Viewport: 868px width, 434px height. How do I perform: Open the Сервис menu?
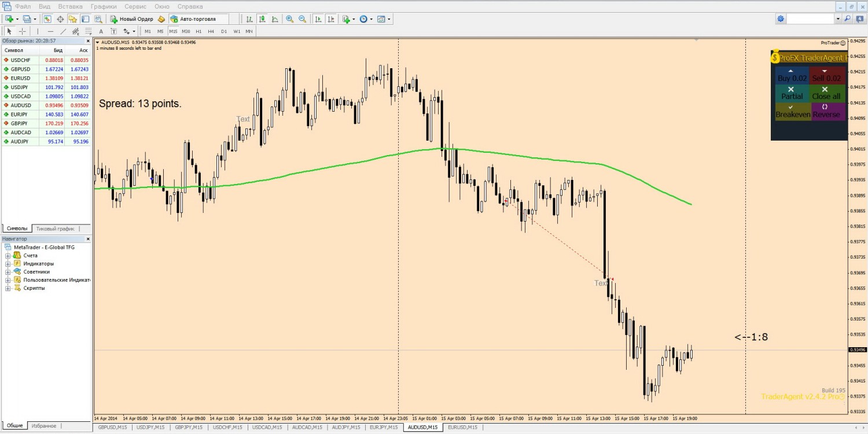pyautogui.click(x=135, y=6)
